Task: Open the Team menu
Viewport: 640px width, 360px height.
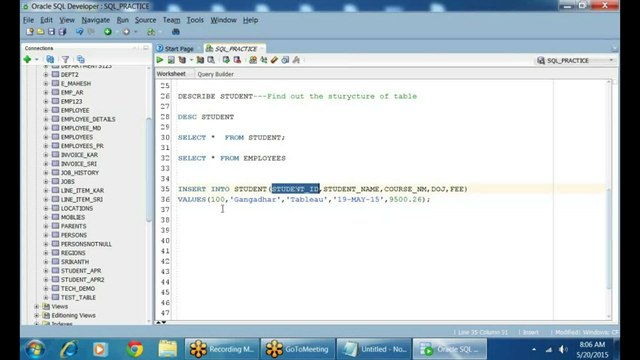Action: pyautogui.click(x=171, y=20)
